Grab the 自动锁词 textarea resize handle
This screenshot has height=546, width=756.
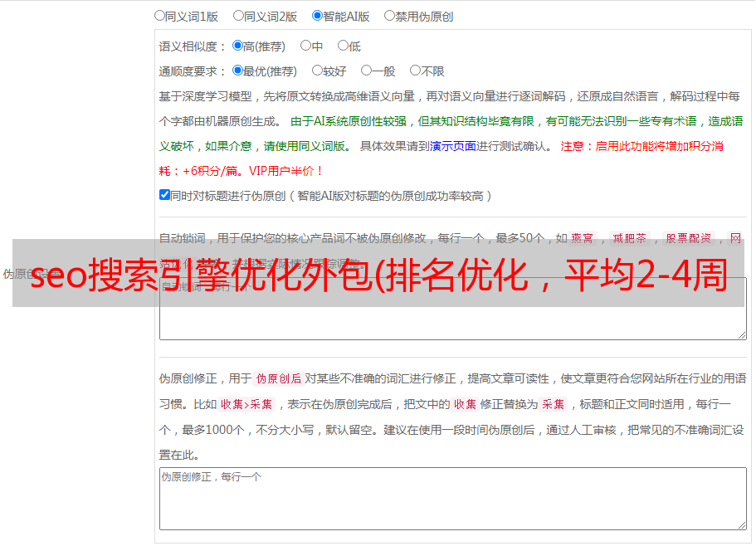pos(742,335)
